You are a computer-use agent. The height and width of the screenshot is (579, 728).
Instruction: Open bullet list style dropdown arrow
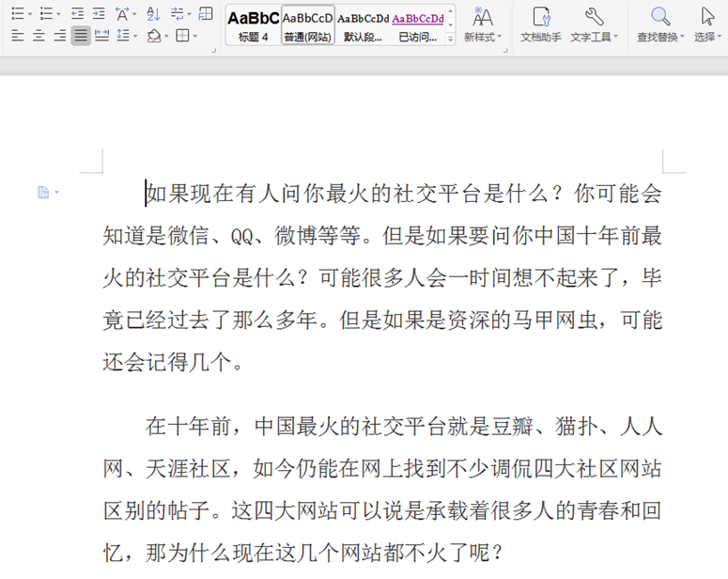(30, 14)
